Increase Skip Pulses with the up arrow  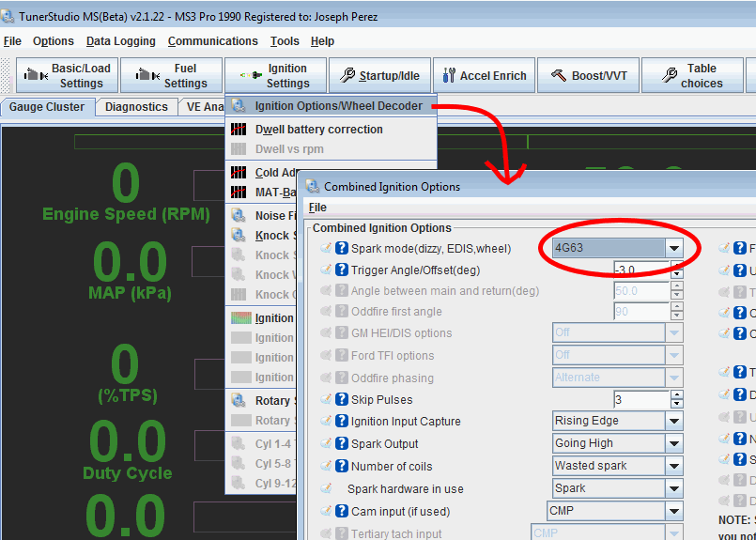(676, 395)
